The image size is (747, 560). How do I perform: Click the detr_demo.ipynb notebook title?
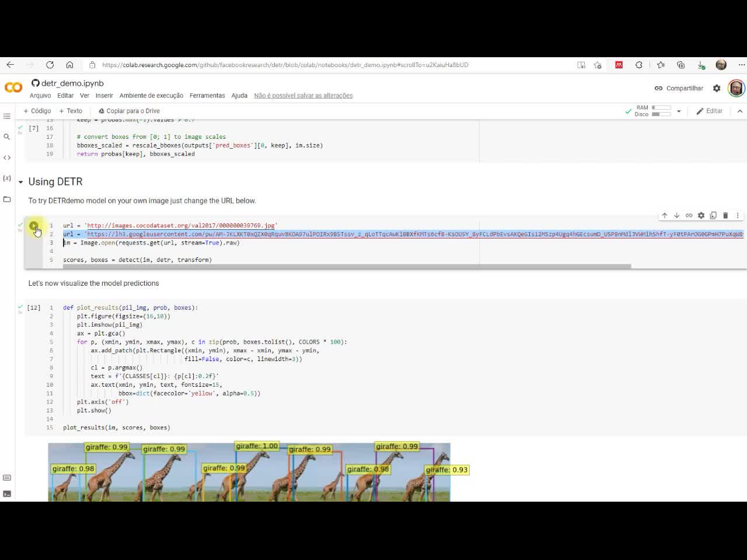coord(72,83)
